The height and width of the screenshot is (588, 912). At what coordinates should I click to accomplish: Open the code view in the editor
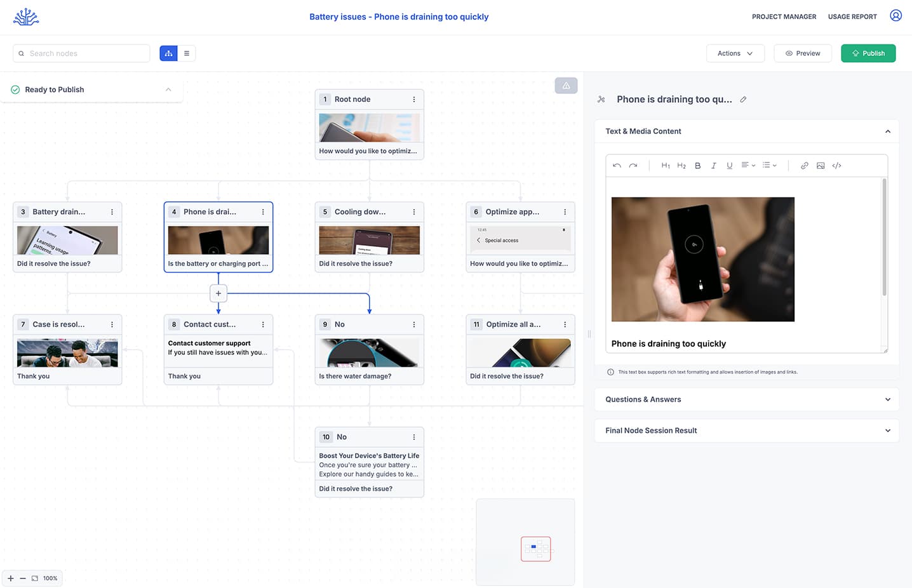tap(836, 165)
